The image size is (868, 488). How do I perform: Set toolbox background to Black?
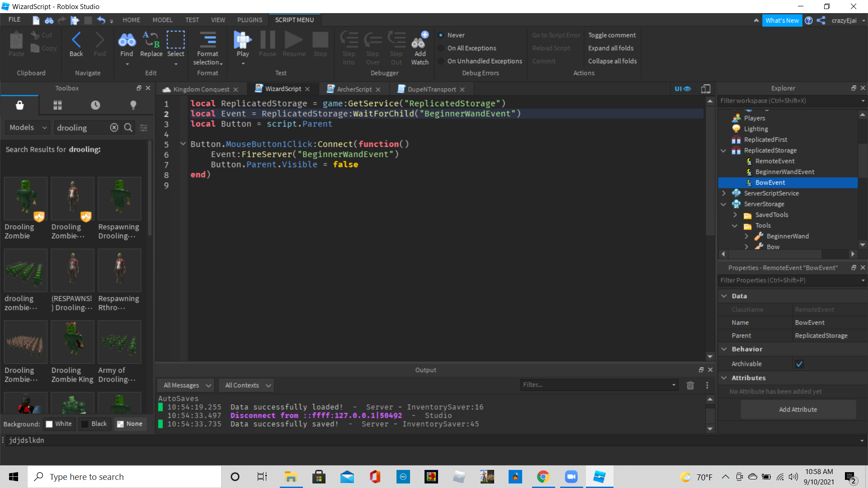coord(94,424)
